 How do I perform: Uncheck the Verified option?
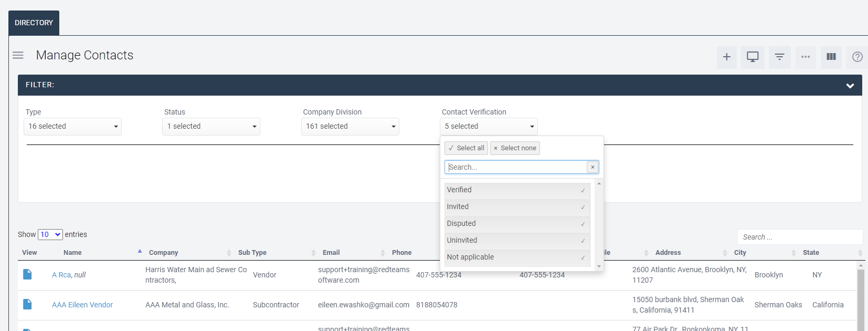pyautogui.click(x=516, y=190)
